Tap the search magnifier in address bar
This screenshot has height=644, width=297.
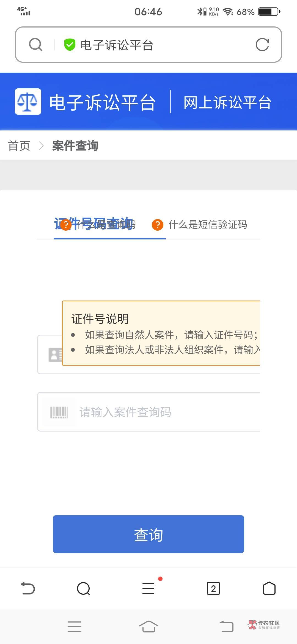coord(36,45)
